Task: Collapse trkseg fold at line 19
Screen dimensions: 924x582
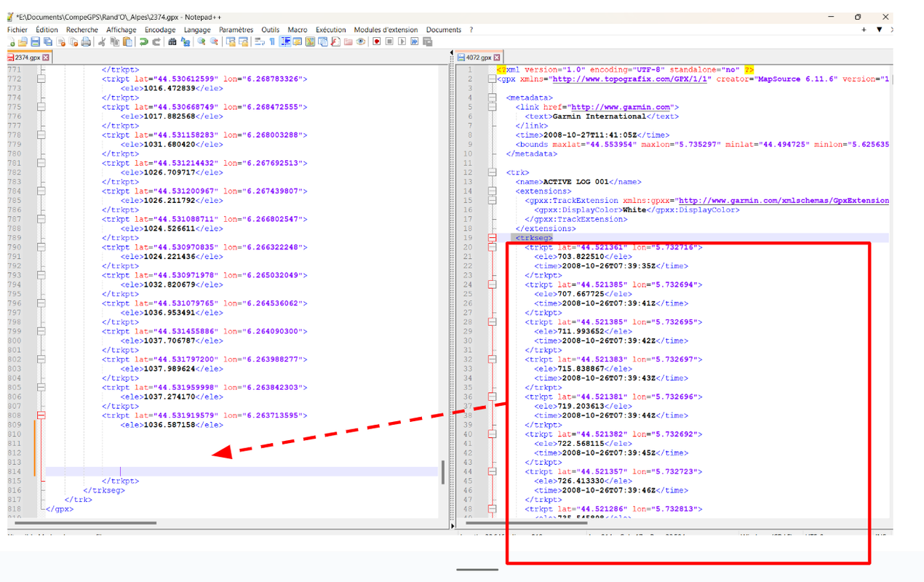Action: (493, 238)
